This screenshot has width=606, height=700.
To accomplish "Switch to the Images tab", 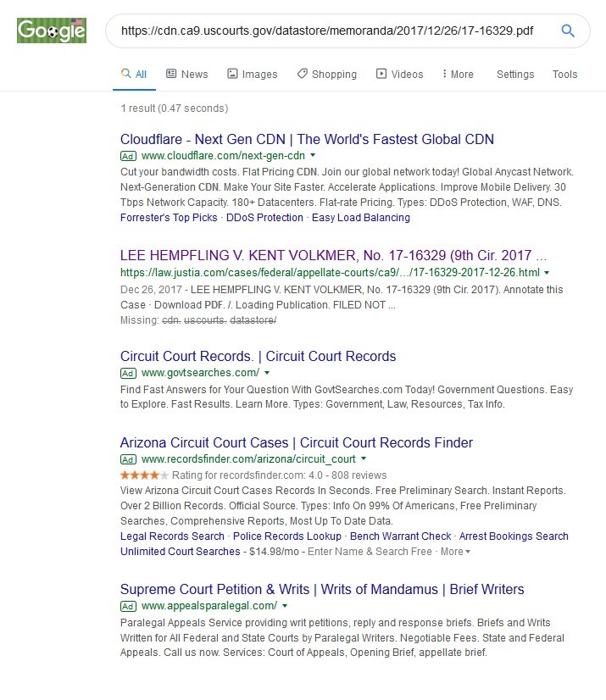I will (x=253, y=74).
